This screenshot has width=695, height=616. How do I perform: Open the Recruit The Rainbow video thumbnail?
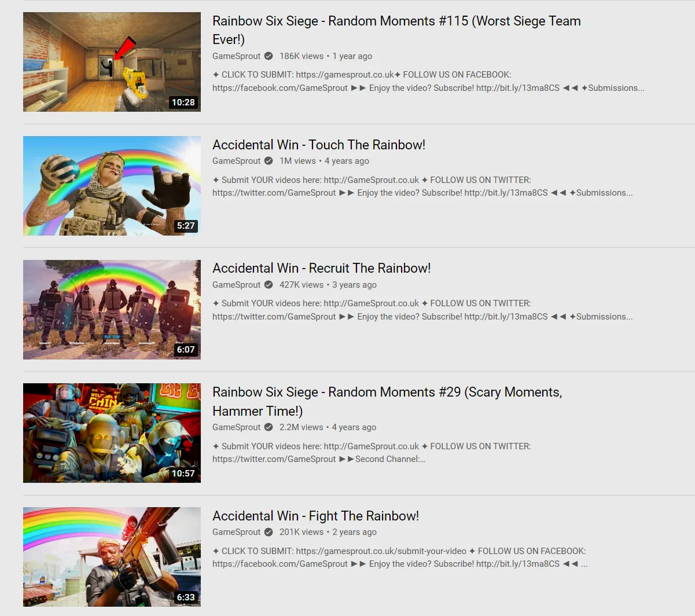point(112,310)
